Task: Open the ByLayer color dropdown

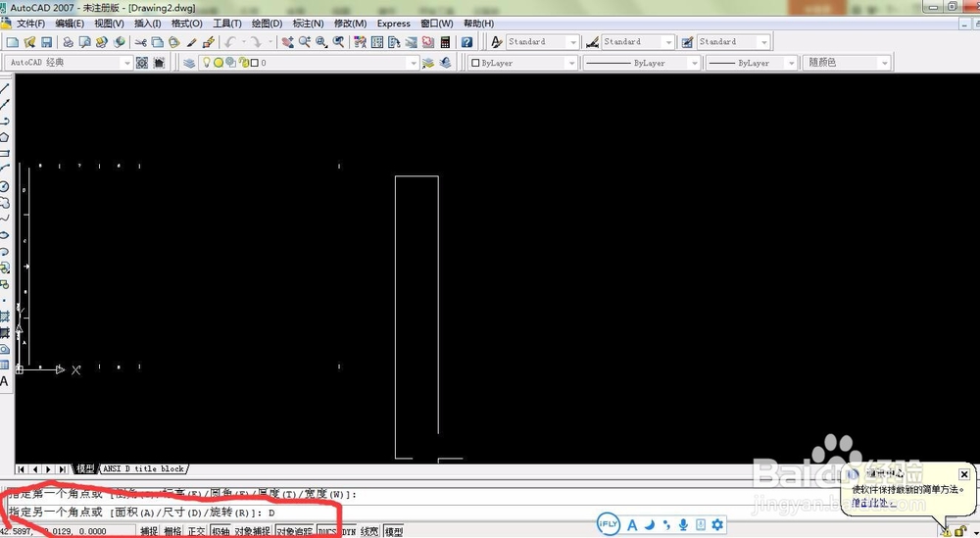Action: point(570,63)
